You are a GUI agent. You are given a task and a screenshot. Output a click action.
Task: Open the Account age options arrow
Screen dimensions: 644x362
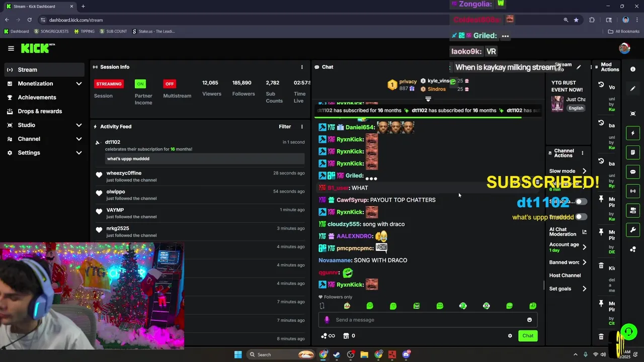[584, 247]
